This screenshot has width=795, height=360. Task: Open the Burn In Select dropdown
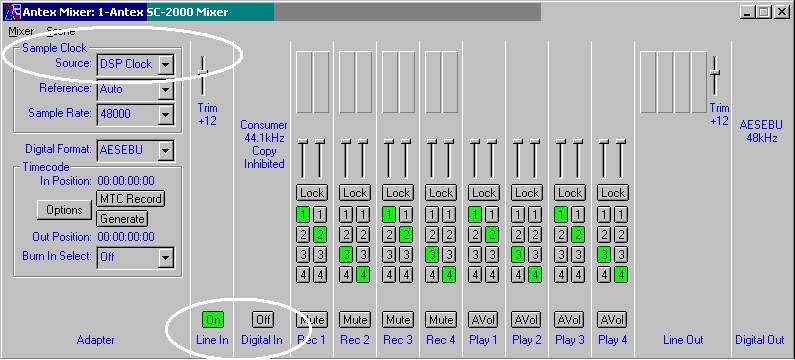pyautogui.click(x=166, y=258)
